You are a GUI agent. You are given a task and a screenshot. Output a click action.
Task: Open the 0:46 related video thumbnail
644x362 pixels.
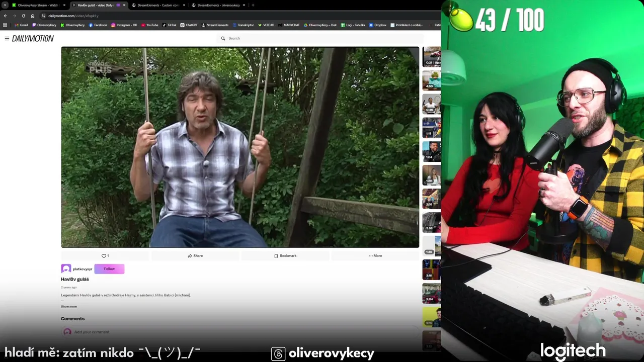point(431,104)
